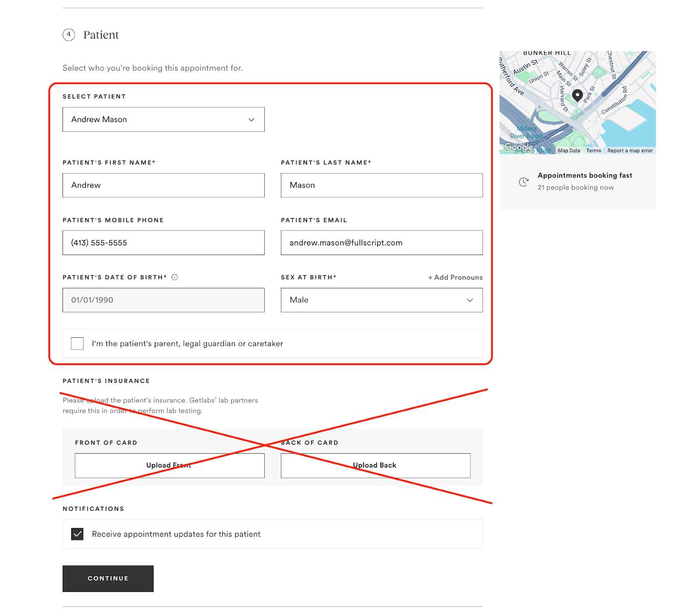Click the Add Pronouns link
Screen dimensions: 700x616
455,277
